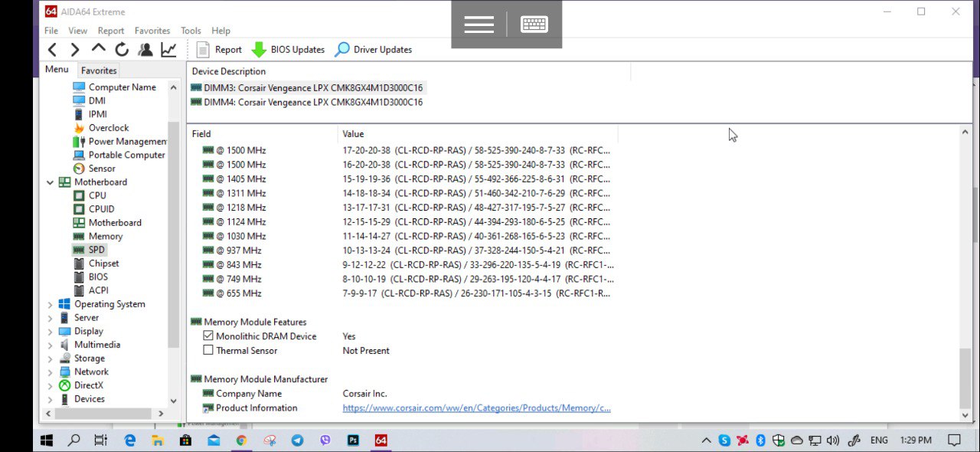980x452 pixels.
Task: Toggle Thermal Sensor checkbox
Action: [x=208, y=350]
